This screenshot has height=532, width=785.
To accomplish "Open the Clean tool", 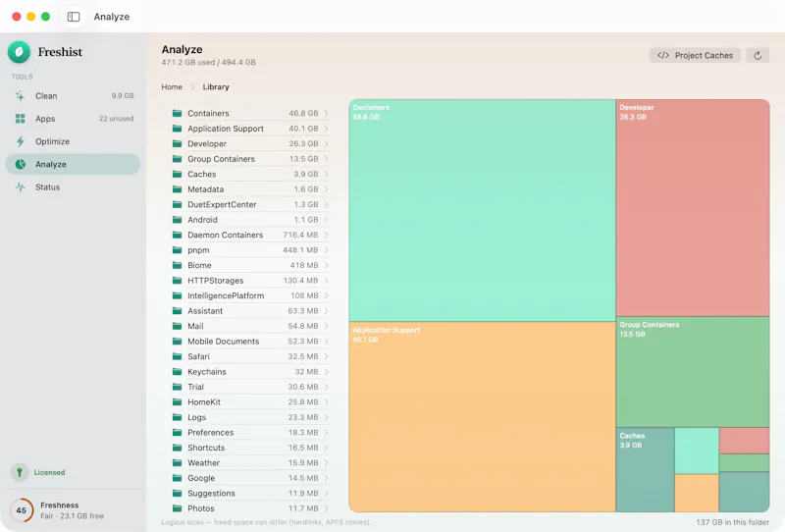I will [73, 95].
